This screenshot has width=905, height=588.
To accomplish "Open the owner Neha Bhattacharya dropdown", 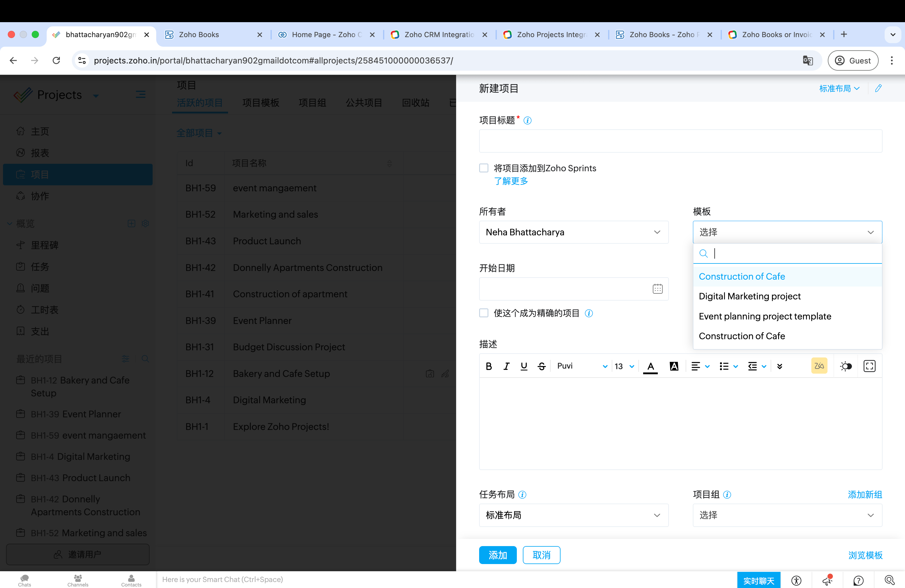I will pyautogui.click(x=573, y=232).
